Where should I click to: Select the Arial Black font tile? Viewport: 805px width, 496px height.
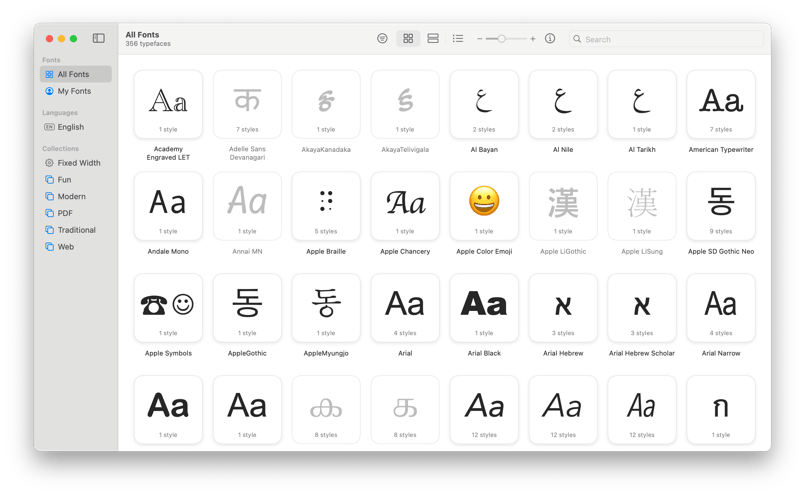484,308
